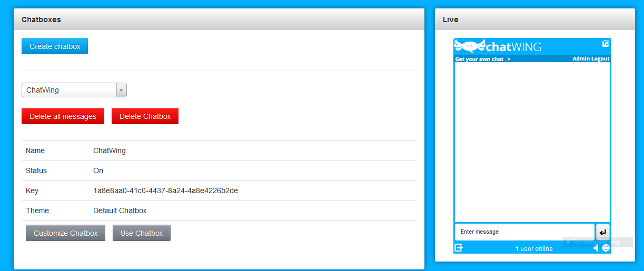Click the red Delete Chatbox button
644x271 pixels.
[145, 116]
